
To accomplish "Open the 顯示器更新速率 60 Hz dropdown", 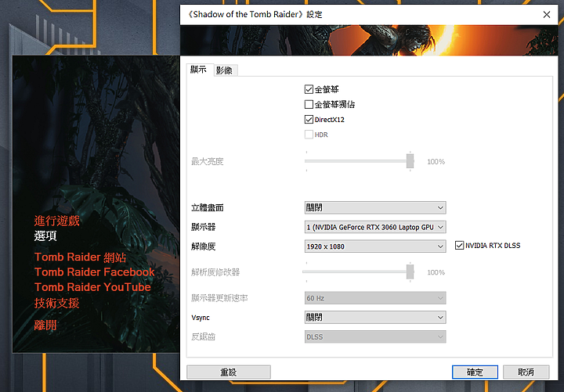I will [375, 298].
